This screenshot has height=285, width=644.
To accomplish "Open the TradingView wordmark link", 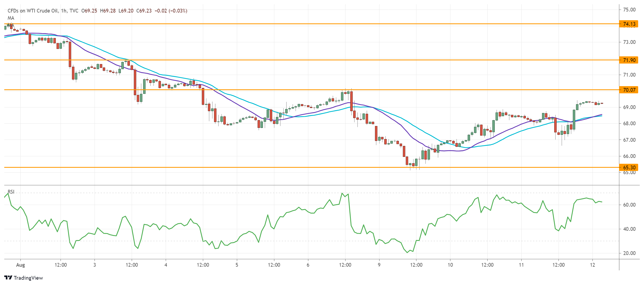I will point(28,278).
